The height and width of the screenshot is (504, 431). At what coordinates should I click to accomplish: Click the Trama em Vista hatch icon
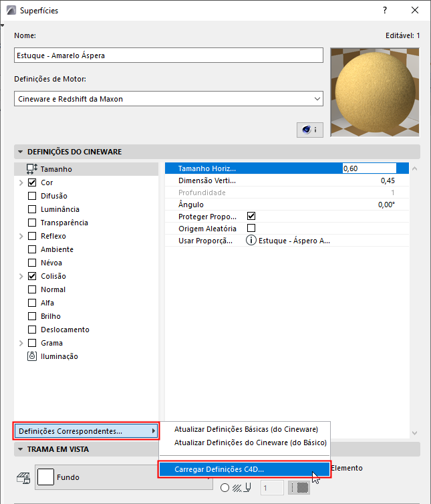point(23,478)
